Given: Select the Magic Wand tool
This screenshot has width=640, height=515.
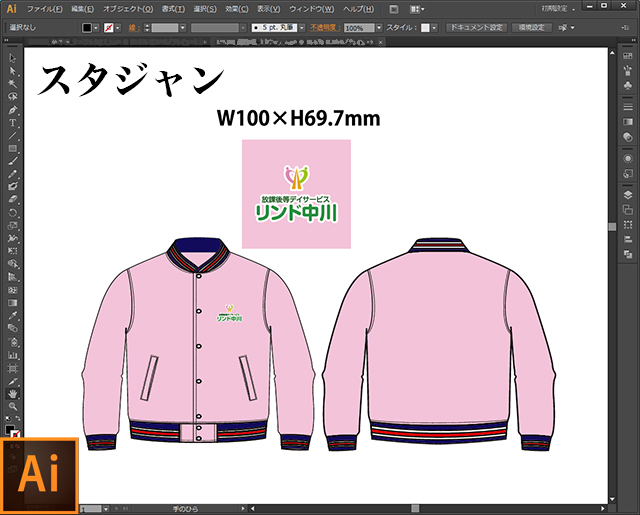Looking at the screenshot, I should coord(13,84).
